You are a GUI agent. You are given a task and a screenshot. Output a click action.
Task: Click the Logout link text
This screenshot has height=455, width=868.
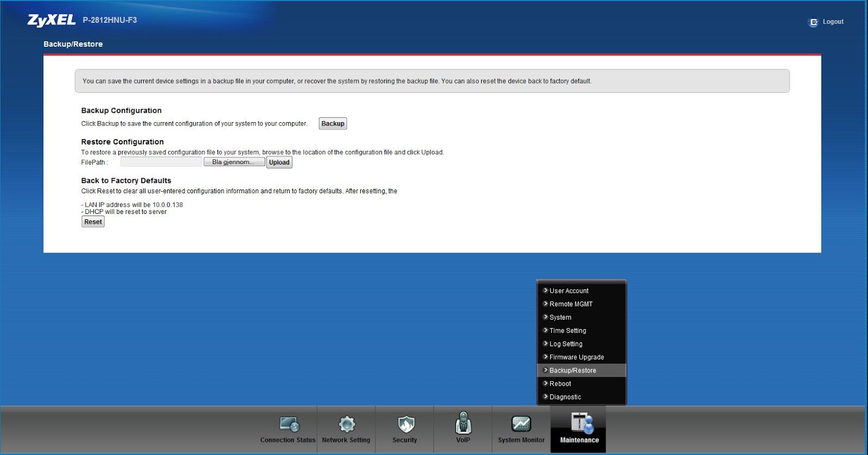tap(833, 22)
